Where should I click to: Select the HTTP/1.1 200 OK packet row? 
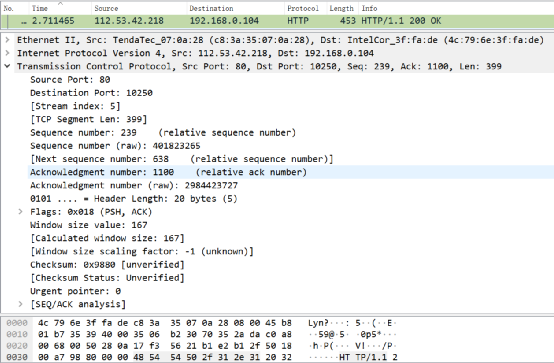(x=277, y=21)
